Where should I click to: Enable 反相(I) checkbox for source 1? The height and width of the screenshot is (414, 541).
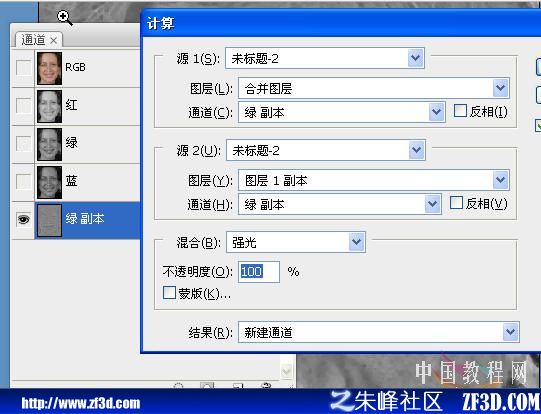(460, 111)
